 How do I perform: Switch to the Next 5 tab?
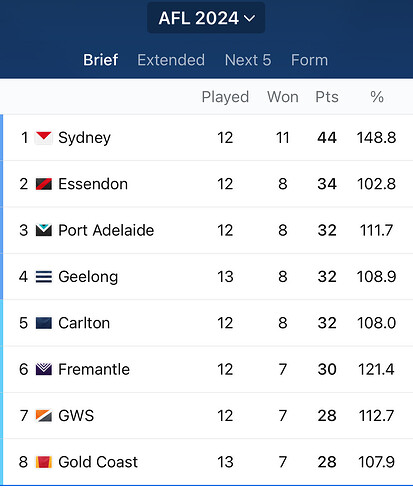(x=248, y=60)
